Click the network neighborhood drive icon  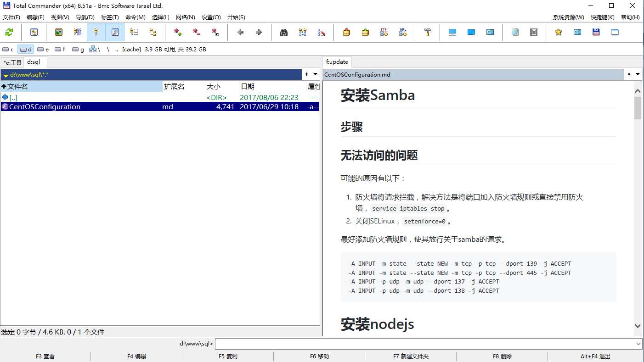pyautogui.click(x=95, y=49)
